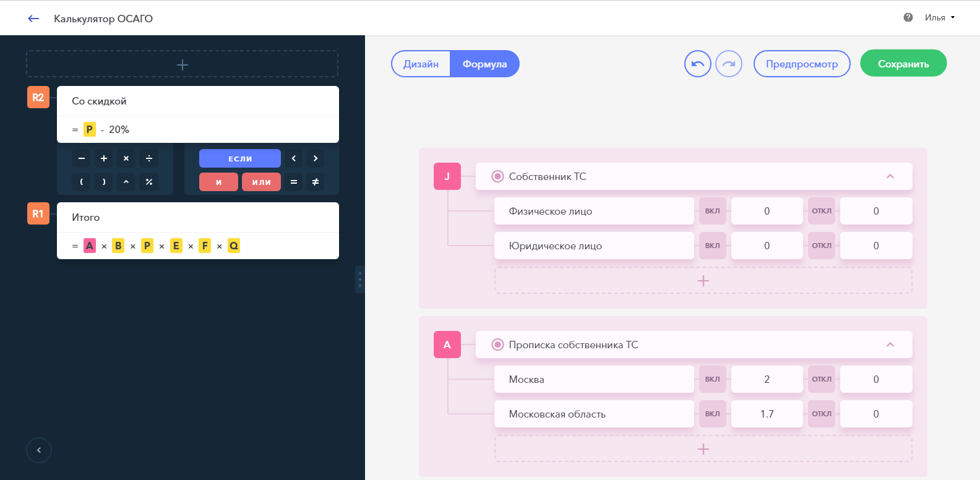This screenshot has width=980, height=480.
Task: Edit ВКЛ value 1.7 for Московская область
Action: point(767,414)
